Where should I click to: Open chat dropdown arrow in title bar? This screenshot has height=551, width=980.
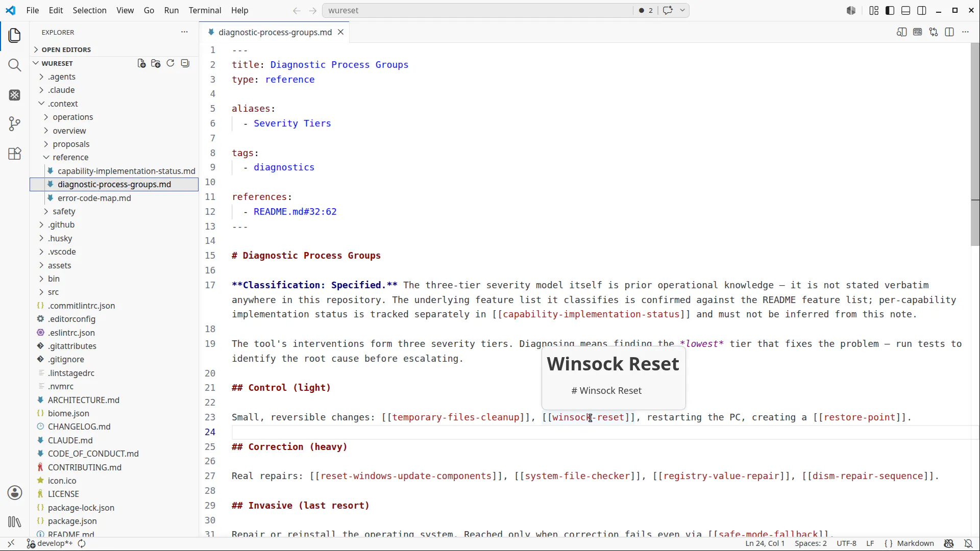pyautogui.click(x=682, y=10)
